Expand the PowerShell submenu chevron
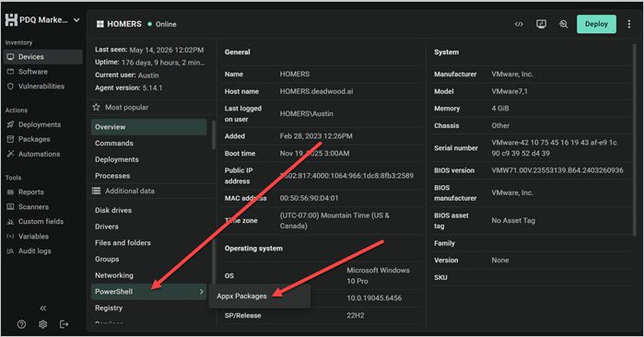Image resolution: width=644 pixels, height=337 pixels. click(x=201, y=292)
